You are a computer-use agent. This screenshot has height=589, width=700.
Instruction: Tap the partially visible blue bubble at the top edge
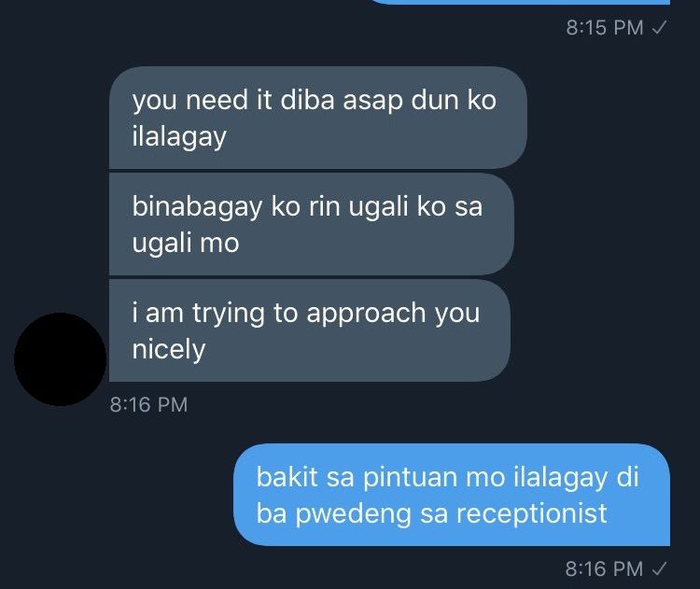520,2
